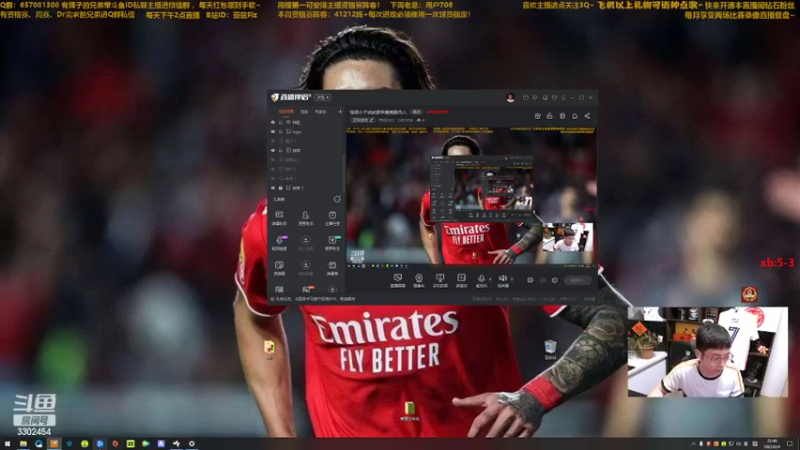Viewport: 800px width, 450px height.
Task: Open the tool with green NEW badge
Action: click(x=332, y=243)
